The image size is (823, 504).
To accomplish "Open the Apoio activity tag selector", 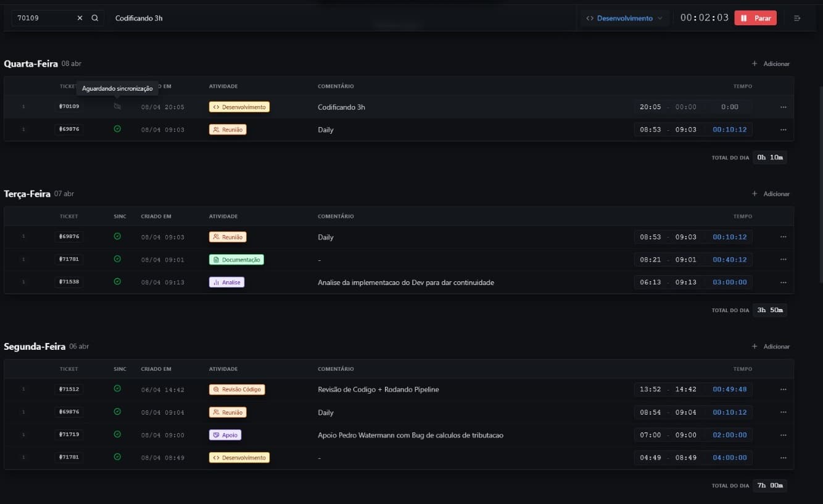I will (x=225, y=435).
